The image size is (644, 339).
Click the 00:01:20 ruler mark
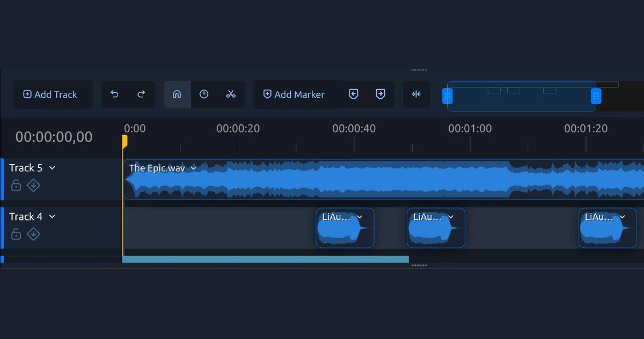(586, 129)
